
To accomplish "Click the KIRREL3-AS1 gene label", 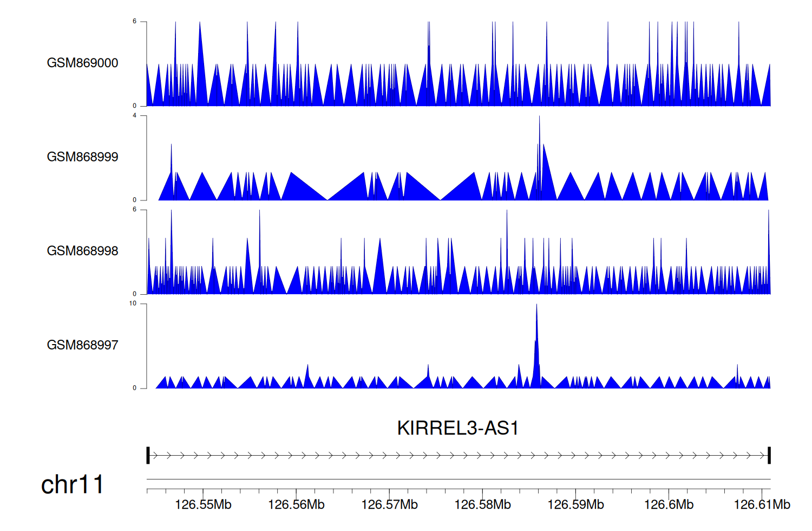I will pos(458,428).
